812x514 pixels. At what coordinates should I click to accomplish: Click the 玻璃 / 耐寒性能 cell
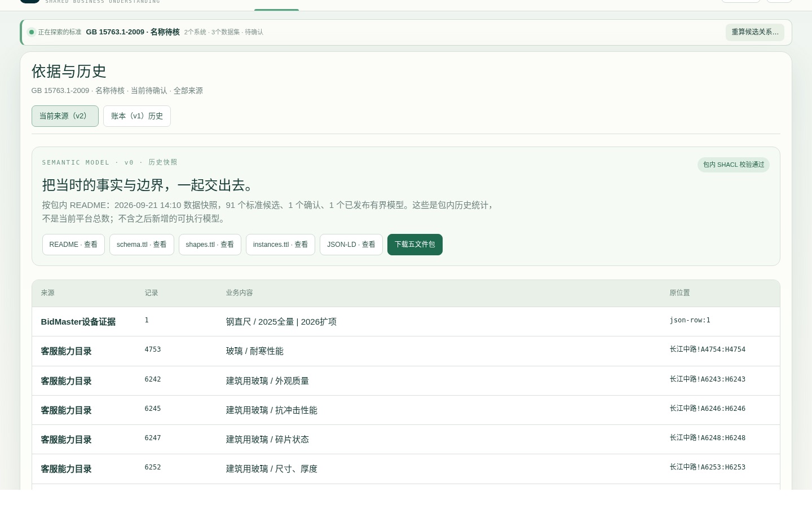click(x=255, y=351)
